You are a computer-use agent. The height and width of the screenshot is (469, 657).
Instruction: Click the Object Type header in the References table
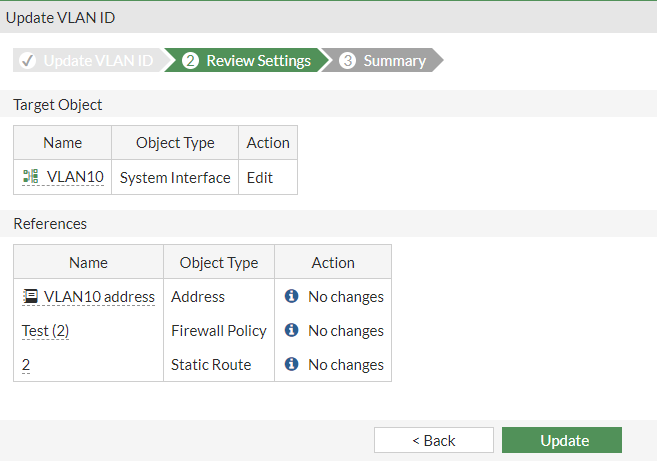[x=219, y=262]
